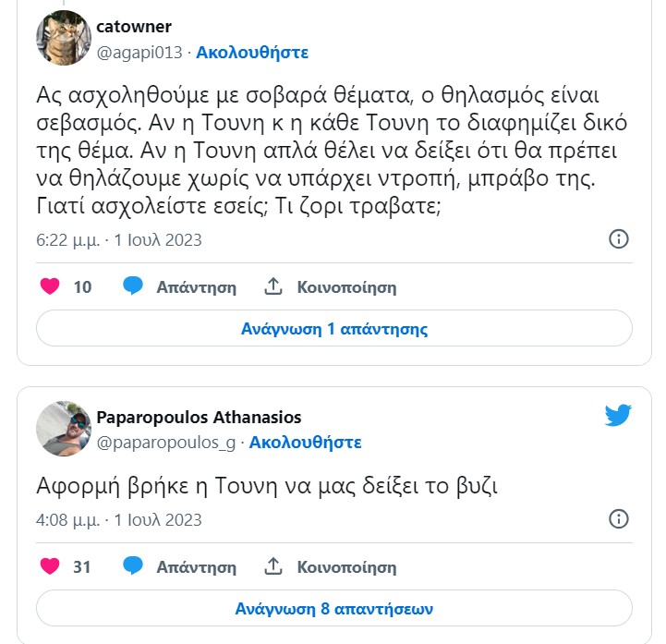Screen dimensions: 666x644
Task: Follow @paparopoulos_g via the Ακολουθήστε link
Action: (305, 443)
